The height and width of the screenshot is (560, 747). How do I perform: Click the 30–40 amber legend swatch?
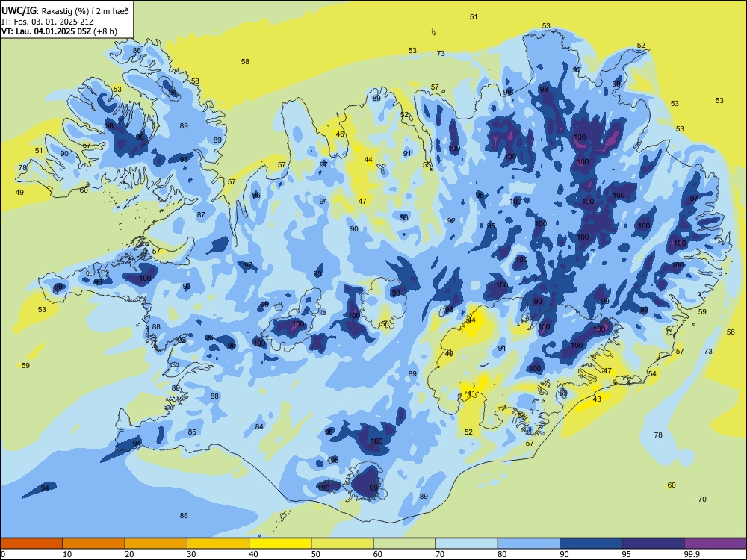tap(218, 544)
